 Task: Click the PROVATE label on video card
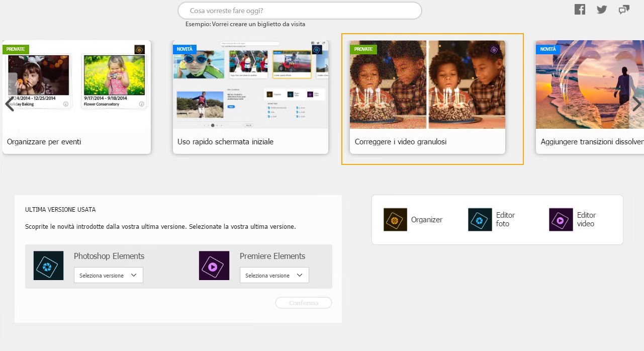coord(363,49)
